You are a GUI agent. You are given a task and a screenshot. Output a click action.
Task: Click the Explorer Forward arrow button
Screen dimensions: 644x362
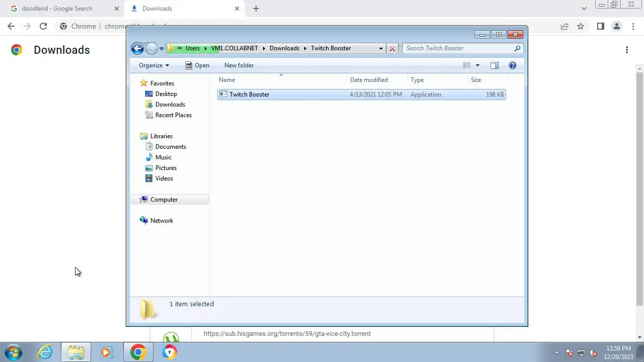[x=151, y=48]
